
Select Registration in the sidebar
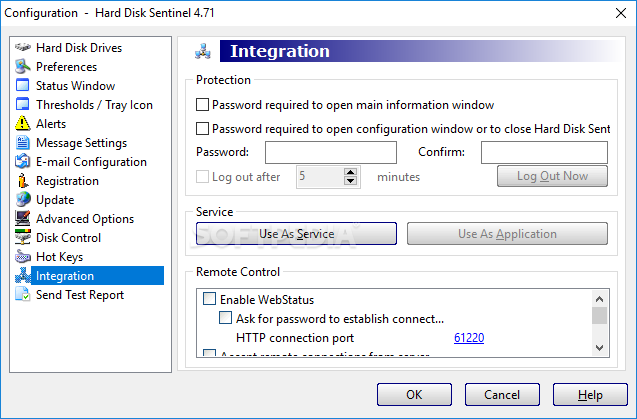point(67,181)
